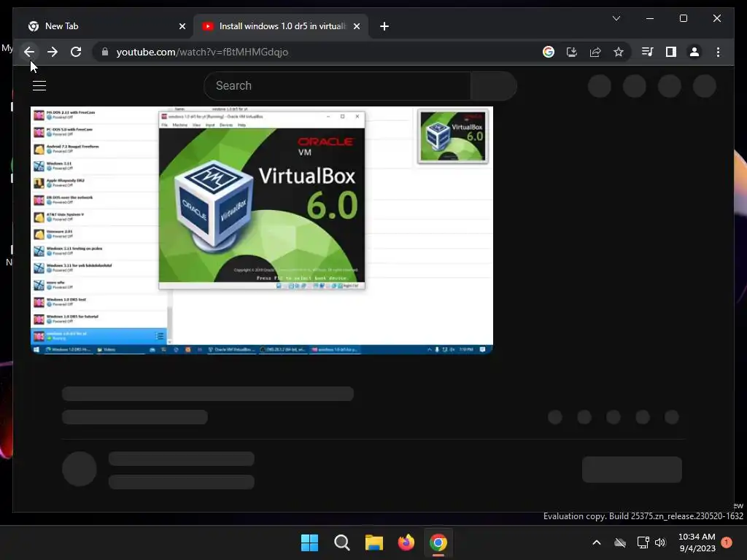
Task: Open Windows Start menu
Action: 309,542
